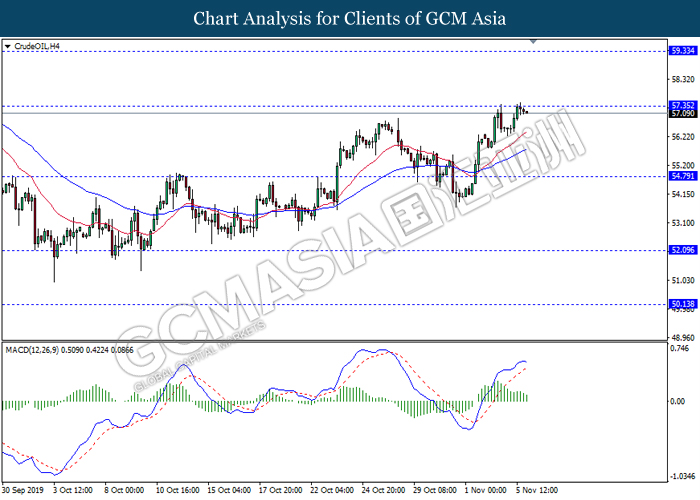Image resolution: width=700 pixels, height=500 pixels.
Task: Click the CrudeOIL,H4 dropdown triangle
Action: pos(7,46)
